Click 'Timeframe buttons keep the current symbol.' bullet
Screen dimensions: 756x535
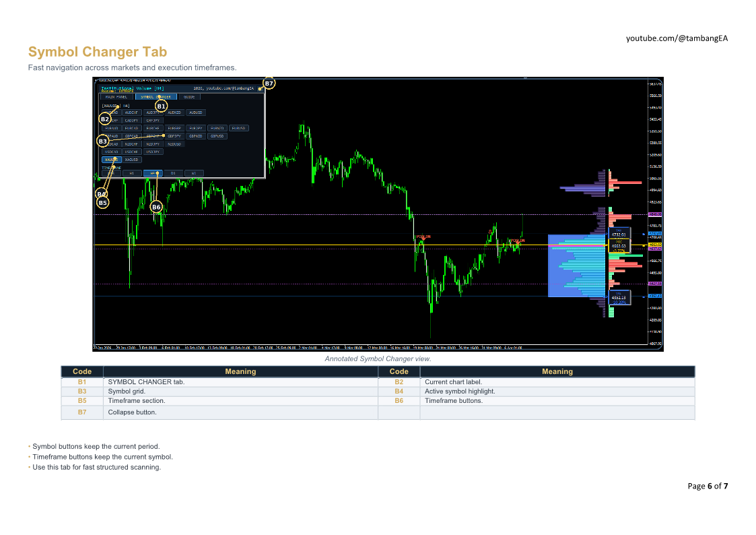coord(103,457)
